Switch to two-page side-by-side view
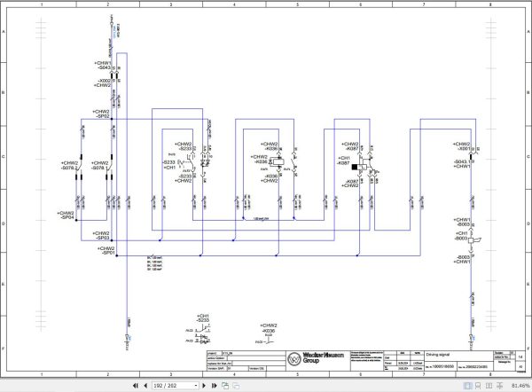Screen dimensions: 532x392 coord(489,386)
